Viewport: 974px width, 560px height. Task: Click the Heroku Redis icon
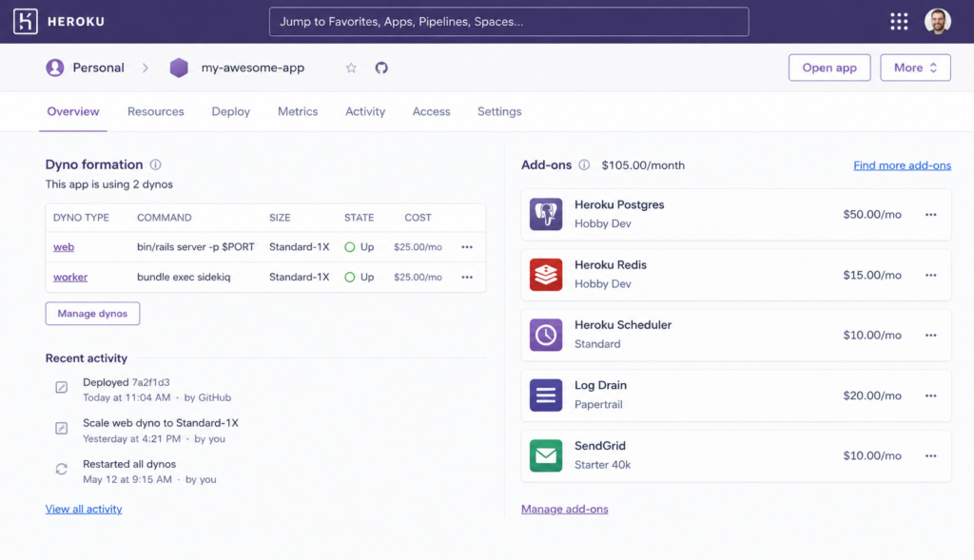click(546, 275)
